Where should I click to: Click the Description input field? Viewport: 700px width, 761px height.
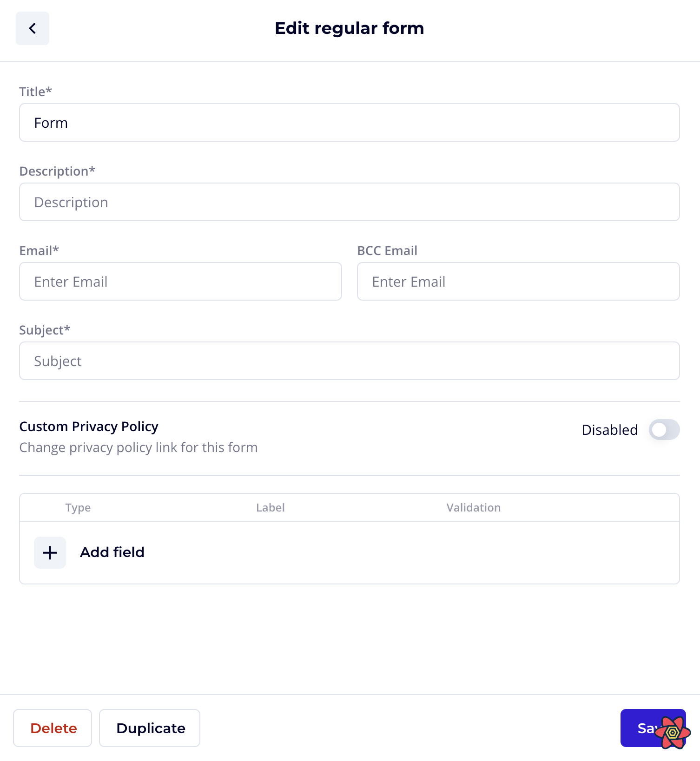[x=349, y=202]
